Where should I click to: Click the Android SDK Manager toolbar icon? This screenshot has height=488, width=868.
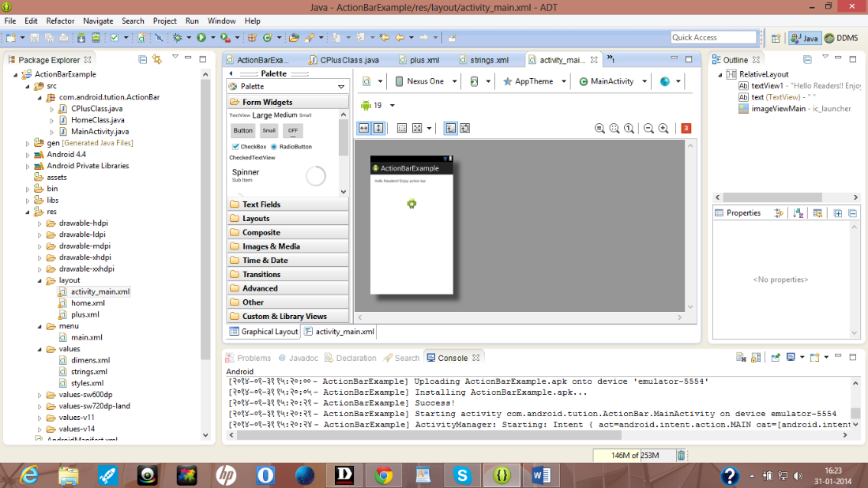point(81,38)
